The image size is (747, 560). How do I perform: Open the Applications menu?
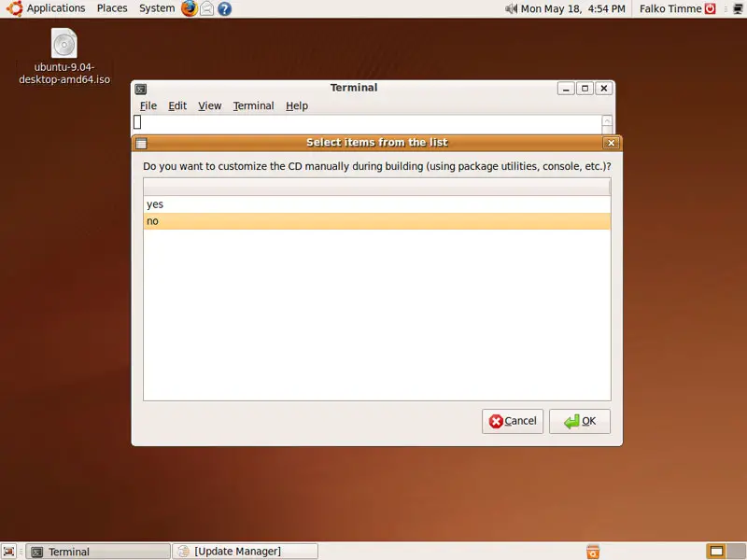tap(56, 8)
